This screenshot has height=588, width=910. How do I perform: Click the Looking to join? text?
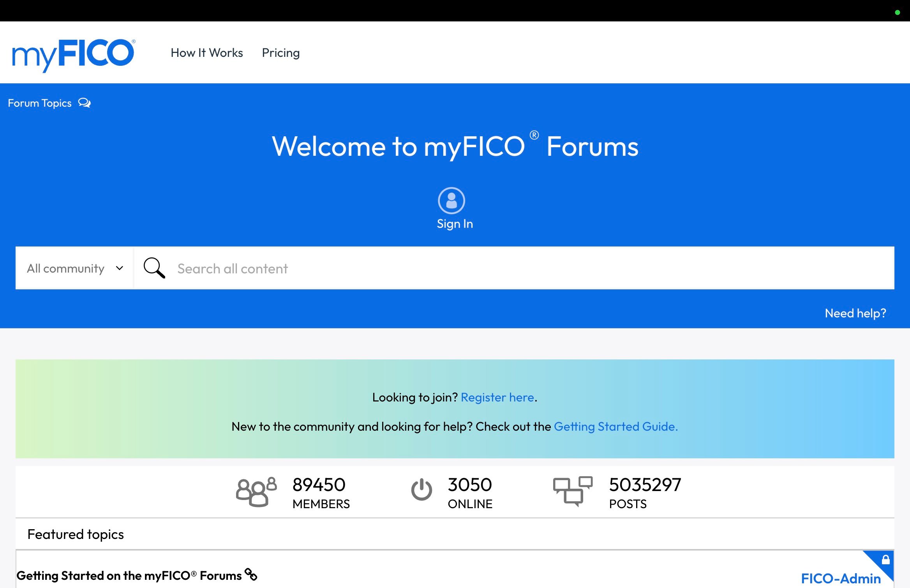[x=415, y=397]
